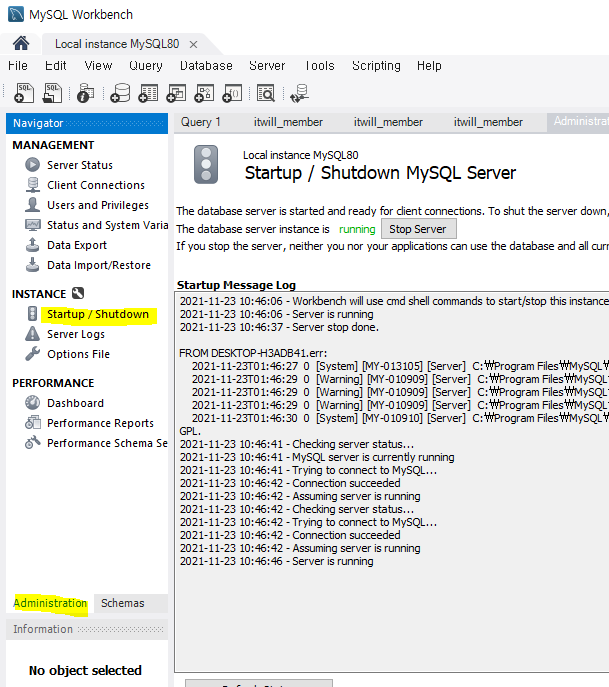The image size is (609, 687).
Task: Open Client Connections in Navigator
Action: pos(96,185)
